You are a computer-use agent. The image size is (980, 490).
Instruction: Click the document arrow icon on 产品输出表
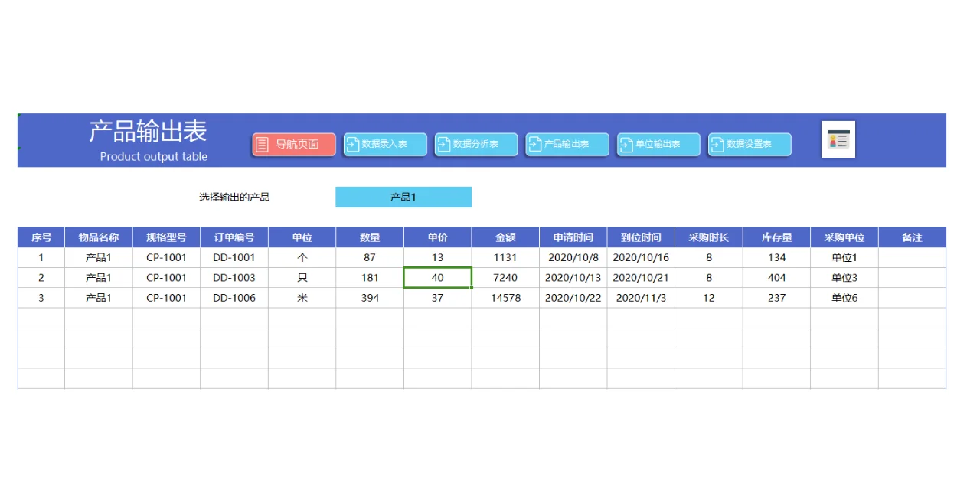(x=535, y=144)
